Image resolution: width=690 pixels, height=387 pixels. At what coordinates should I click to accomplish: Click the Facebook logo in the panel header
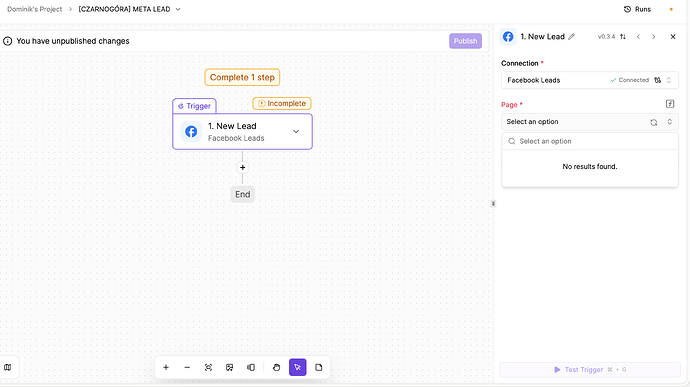coord(508,37)
